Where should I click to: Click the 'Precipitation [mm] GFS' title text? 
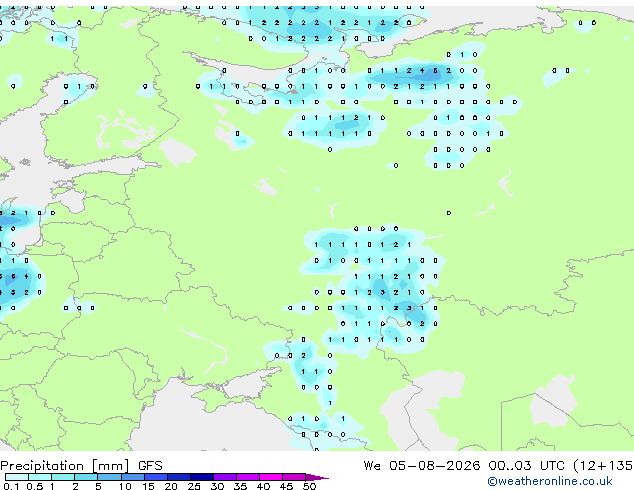(x=81, y=466)
